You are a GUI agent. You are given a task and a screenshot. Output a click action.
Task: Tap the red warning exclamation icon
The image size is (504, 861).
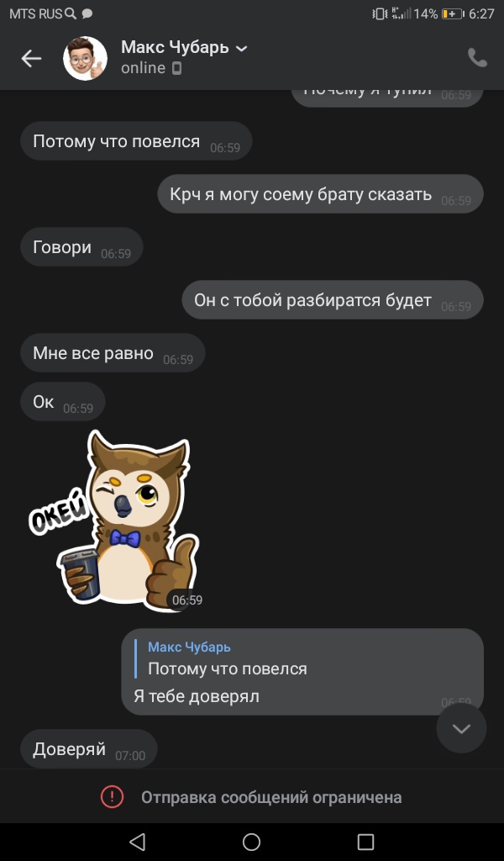click(112, 797)
